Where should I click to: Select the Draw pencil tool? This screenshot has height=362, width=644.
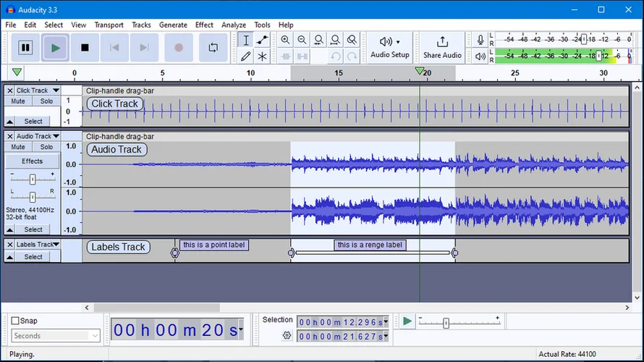click(x=246, y=56)
